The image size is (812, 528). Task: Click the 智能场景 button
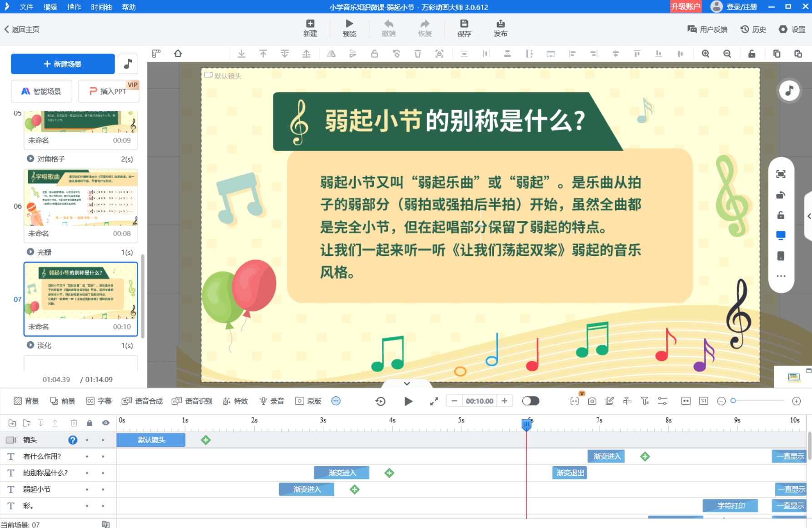[41, 91]
